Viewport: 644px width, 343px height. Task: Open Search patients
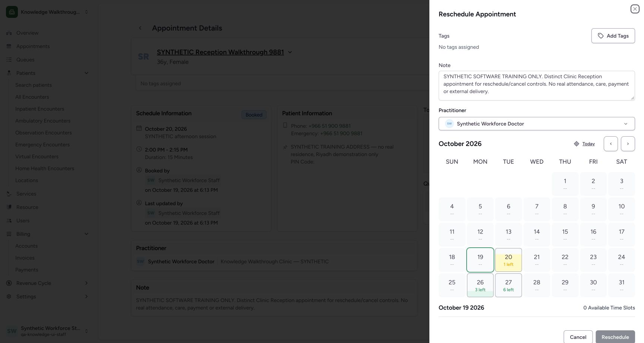click(x=34, y=85)
